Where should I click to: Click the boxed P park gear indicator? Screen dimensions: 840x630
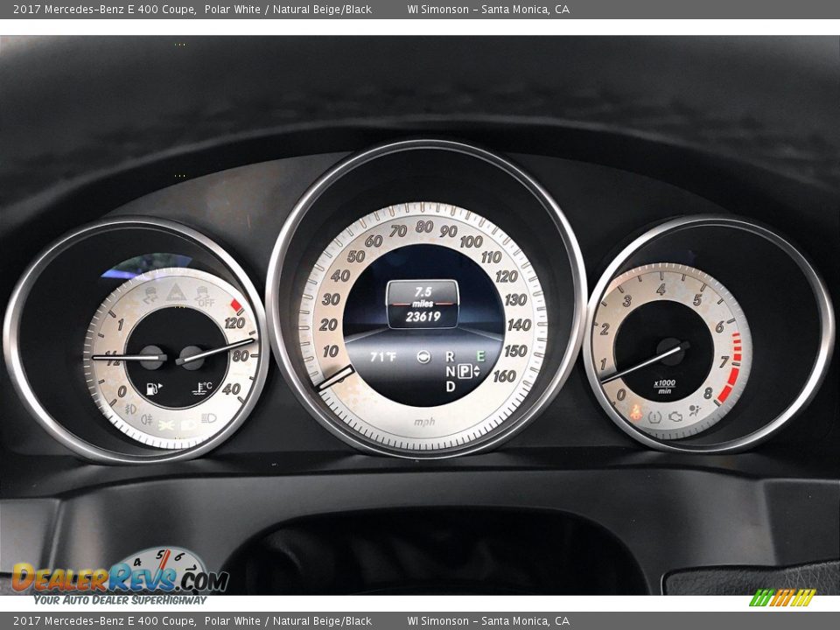tap(465, 371)
